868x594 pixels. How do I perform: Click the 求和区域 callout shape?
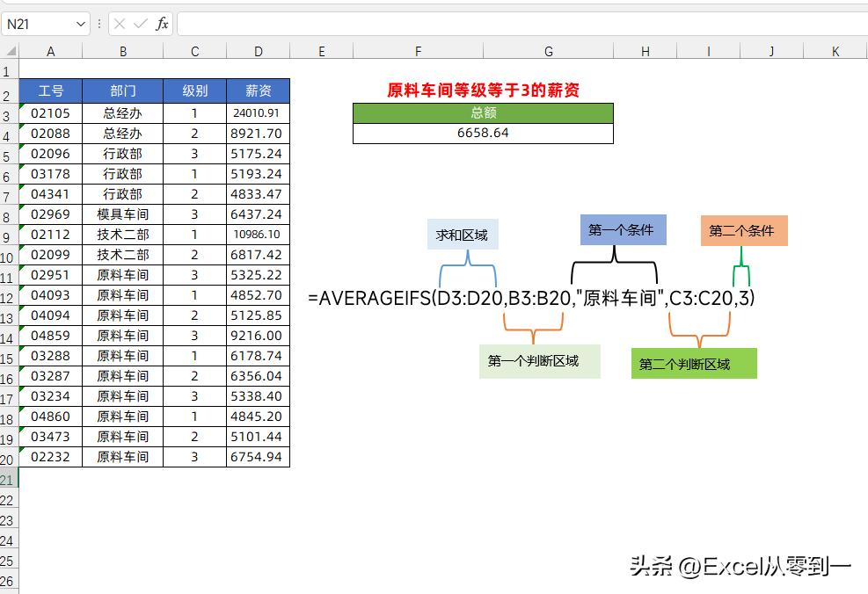point(463,235)
